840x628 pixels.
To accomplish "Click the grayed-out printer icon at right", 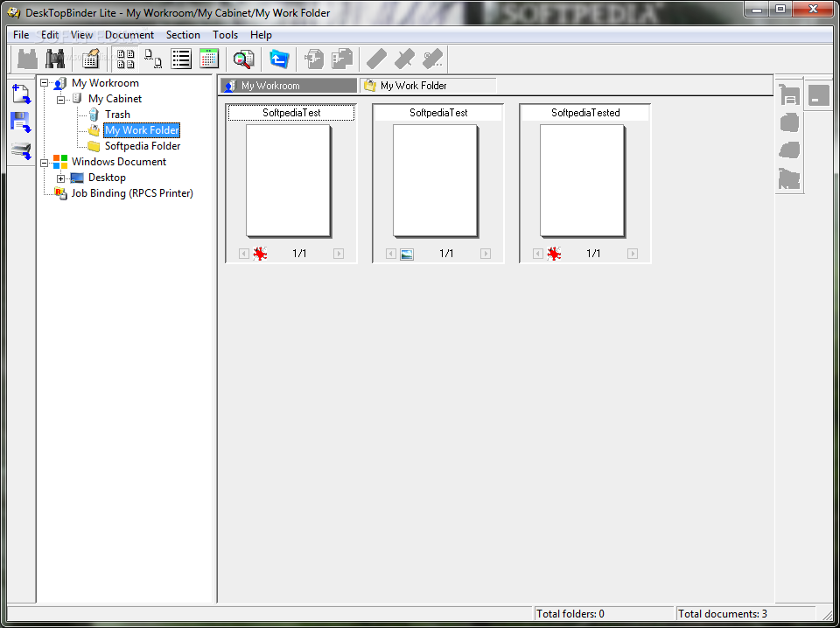I will [x=789, y=95].
